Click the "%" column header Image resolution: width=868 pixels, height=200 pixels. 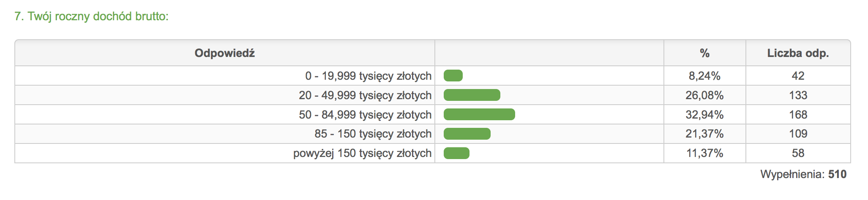click(x=704, y=53)
